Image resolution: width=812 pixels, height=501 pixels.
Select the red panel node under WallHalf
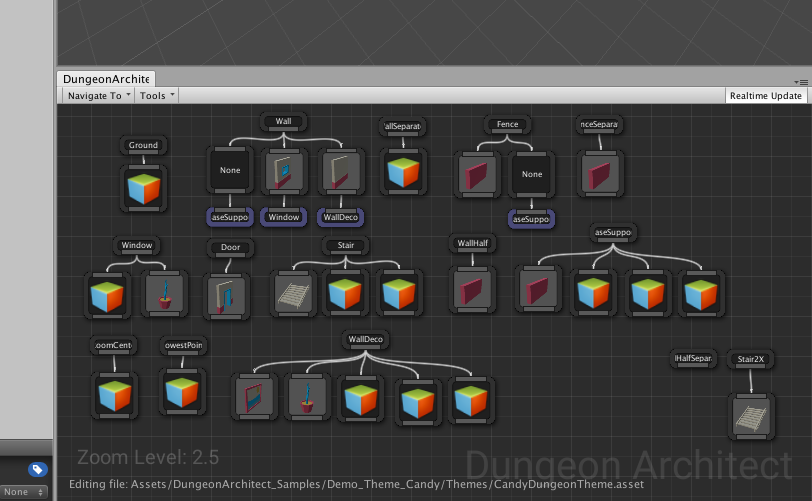[472, 290]
